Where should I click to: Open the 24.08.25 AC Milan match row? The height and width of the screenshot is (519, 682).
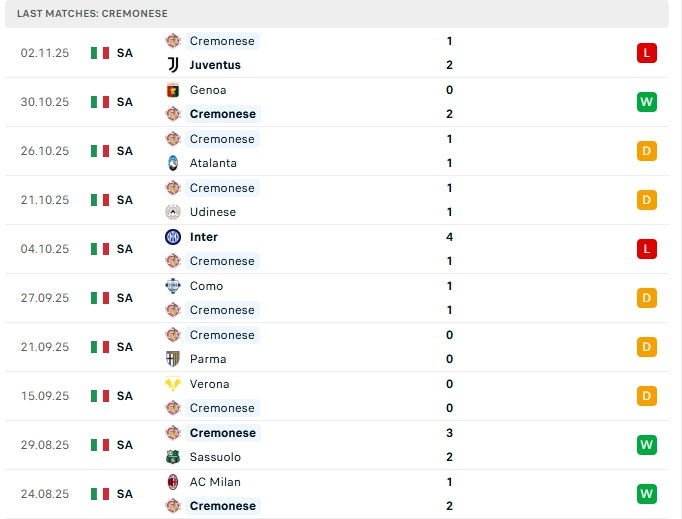tap(340, 494)
